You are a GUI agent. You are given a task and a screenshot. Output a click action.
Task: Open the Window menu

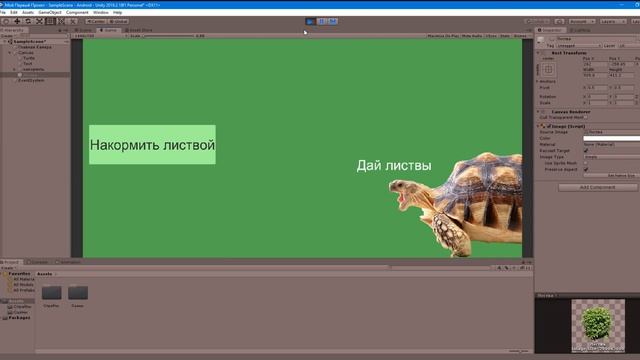click(x=101, y=13)
